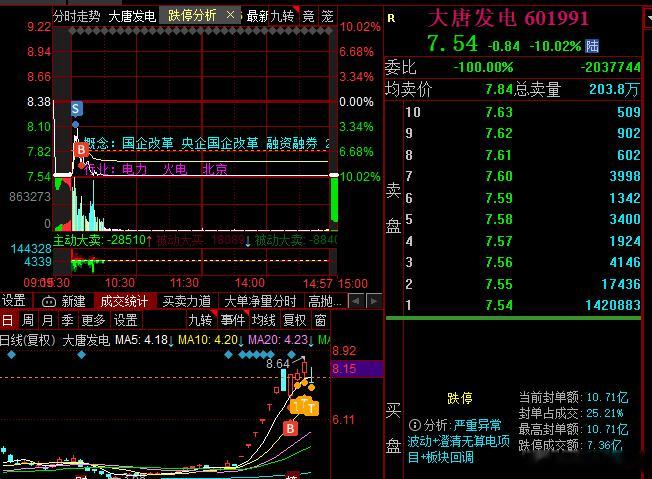Screen dimensions: 652x479
Task: Select the 月 monthly period
Action: 47,320
